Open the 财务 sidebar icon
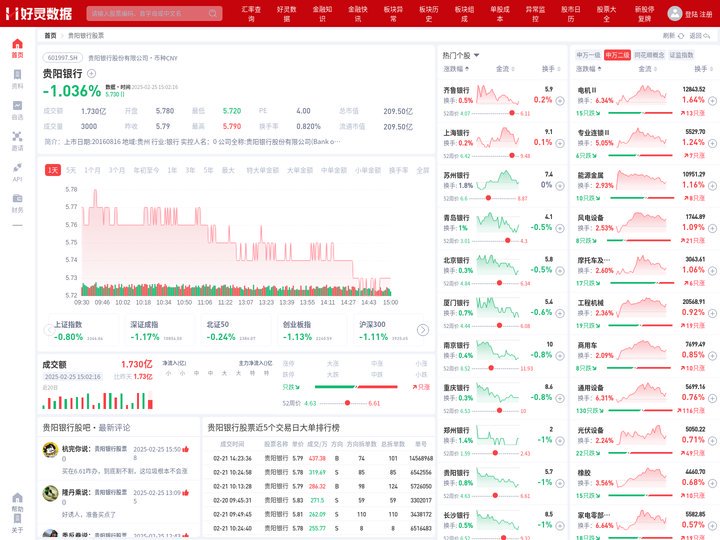 pyautogui.click(x=17, y=203)
